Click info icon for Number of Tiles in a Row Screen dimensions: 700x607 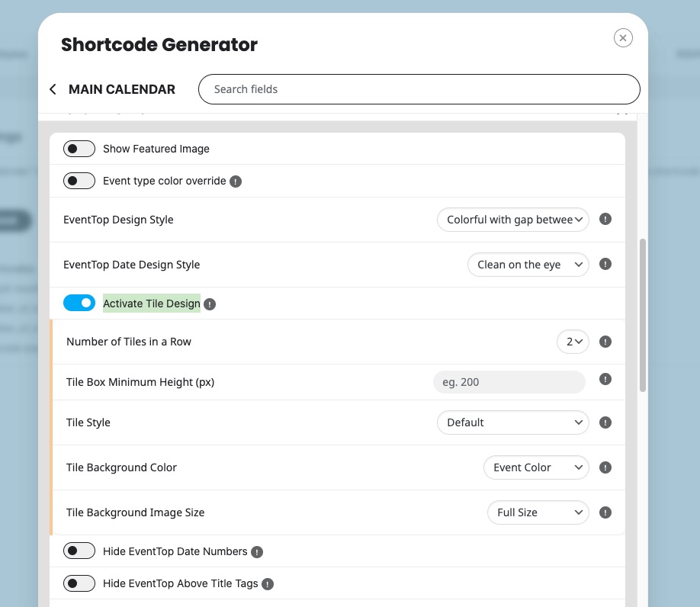pos(605,342)
